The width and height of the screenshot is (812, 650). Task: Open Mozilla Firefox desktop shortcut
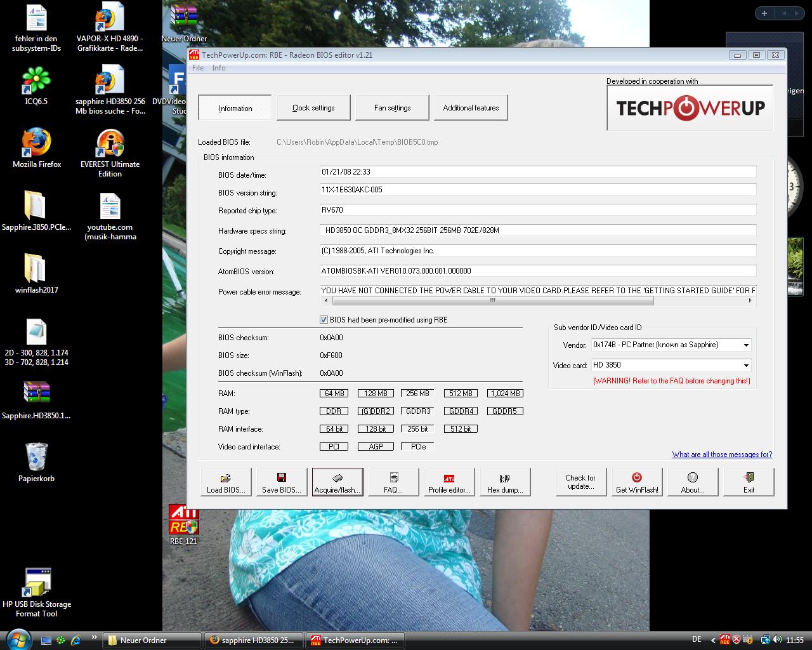[37, 149]
